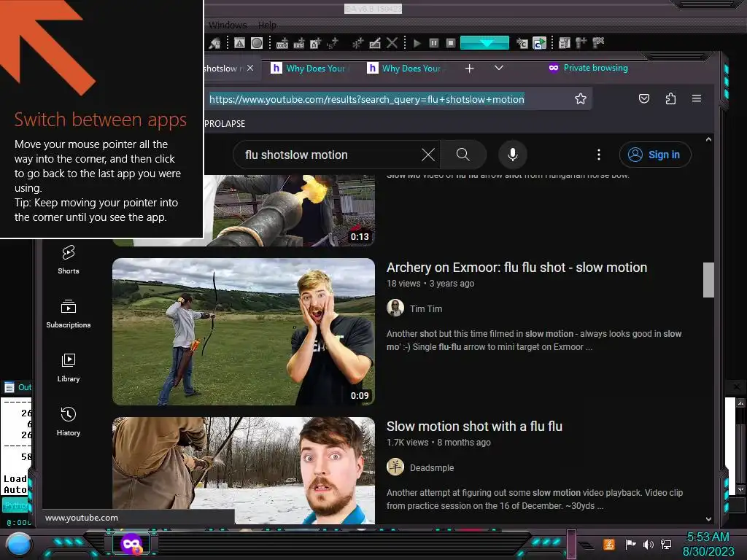Viewport: 747px width, 560px height.
Task: Open the Help menu
Action: [267, 25]
